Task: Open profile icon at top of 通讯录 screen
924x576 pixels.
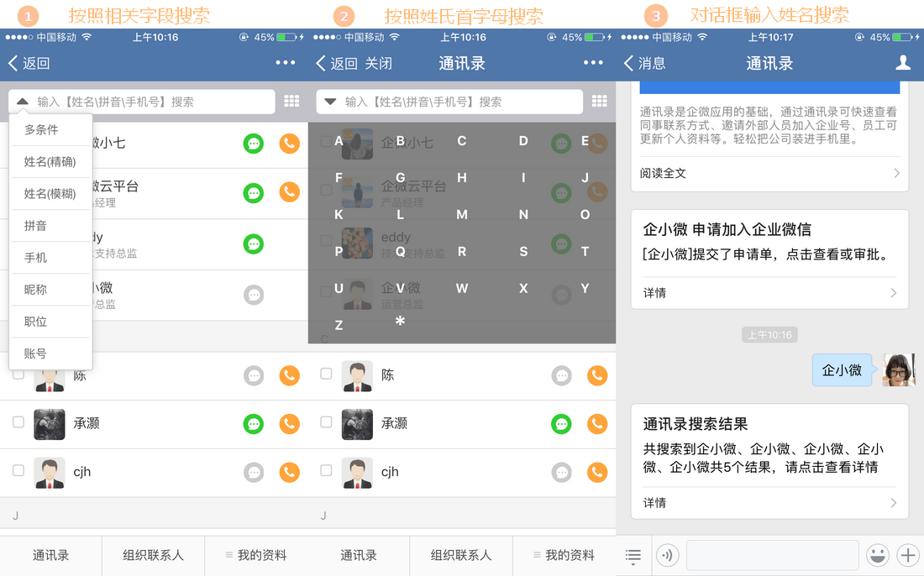Action: (x=903, y=62)
